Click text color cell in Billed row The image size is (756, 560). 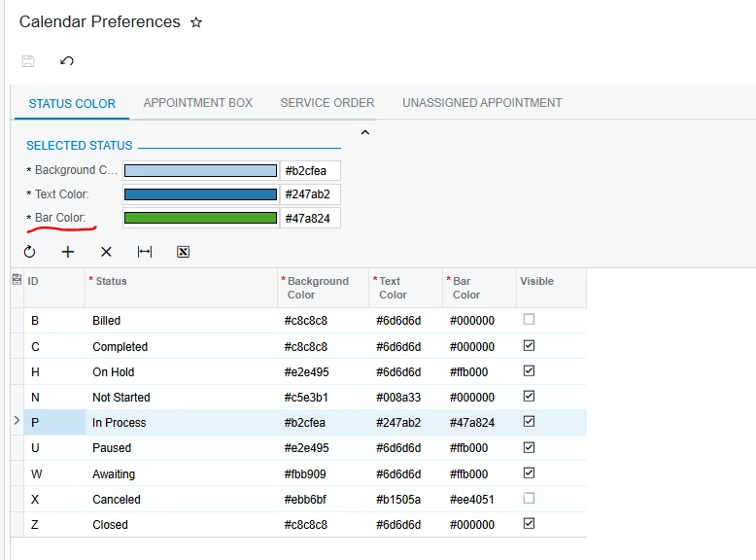tap(405, 321)
